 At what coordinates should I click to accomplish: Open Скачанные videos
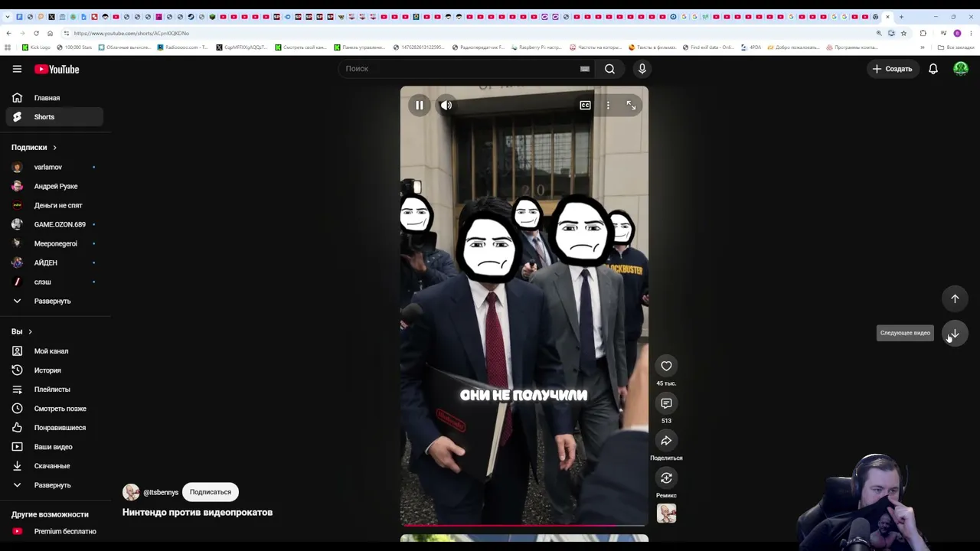tap(54, 466)
